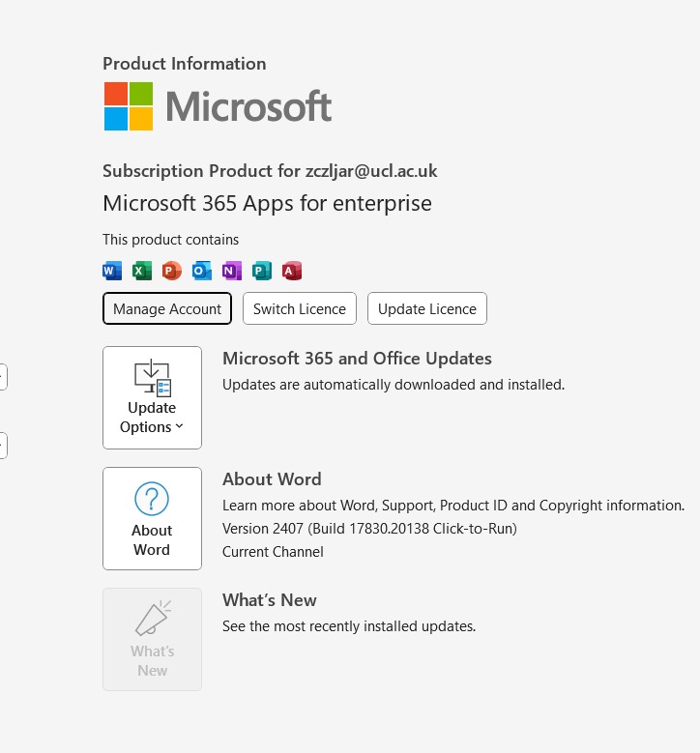Open the Manage Account button
700x753 pixels.
[x=167, y=308]
